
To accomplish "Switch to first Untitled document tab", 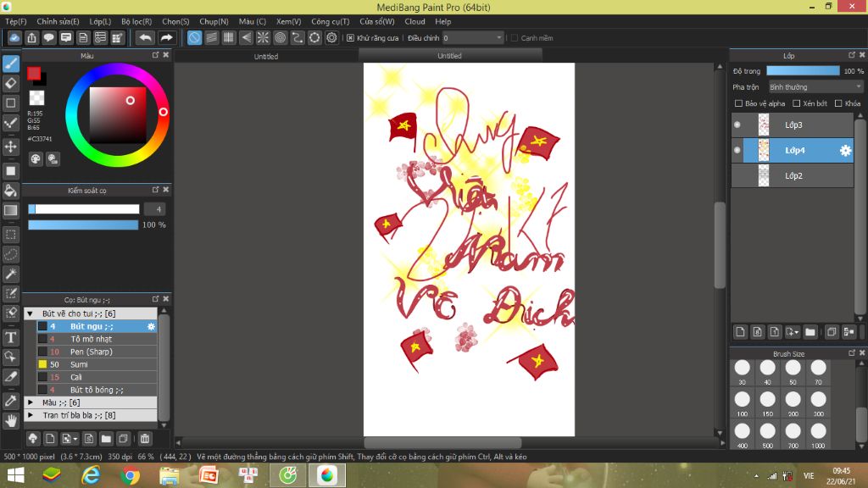I will (266, 57).
